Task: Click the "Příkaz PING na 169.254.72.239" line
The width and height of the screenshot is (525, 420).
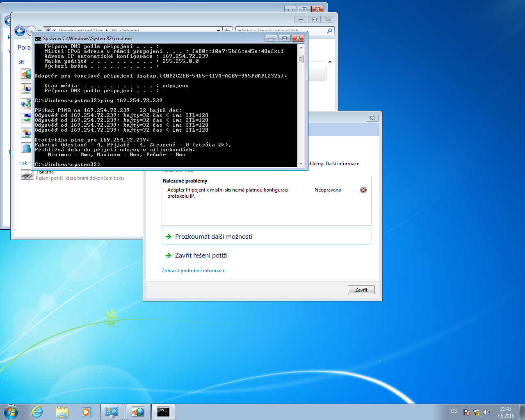Action: (108, 110)
